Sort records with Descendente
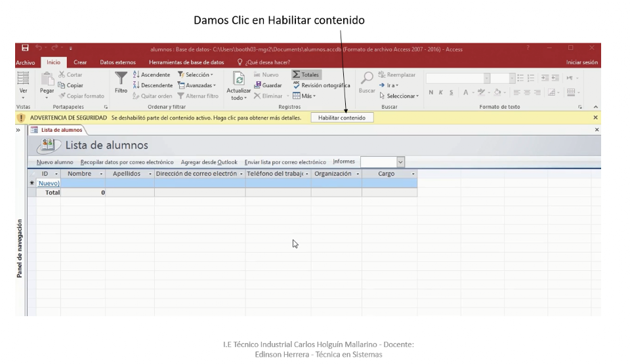Image resolution: width=630 pixels, height=364 pixels. [x=153, y=85]
